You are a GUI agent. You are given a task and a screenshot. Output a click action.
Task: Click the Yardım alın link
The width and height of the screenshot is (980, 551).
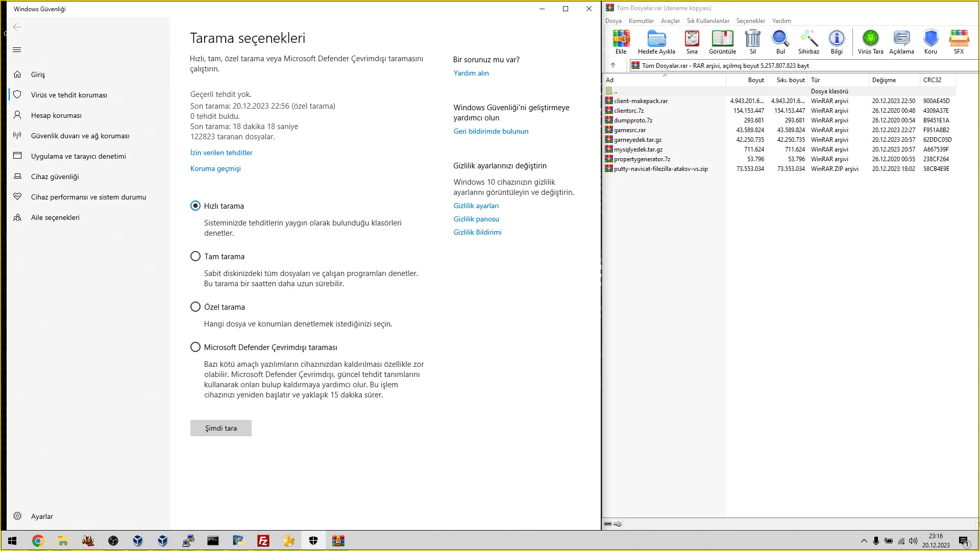coord(471,73)
